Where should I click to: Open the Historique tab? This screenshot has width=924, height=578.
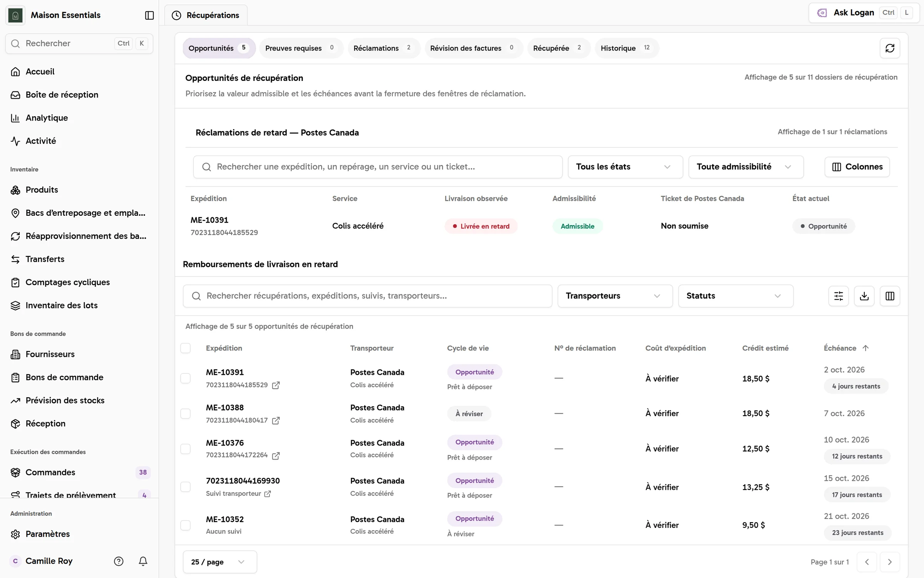626,48
